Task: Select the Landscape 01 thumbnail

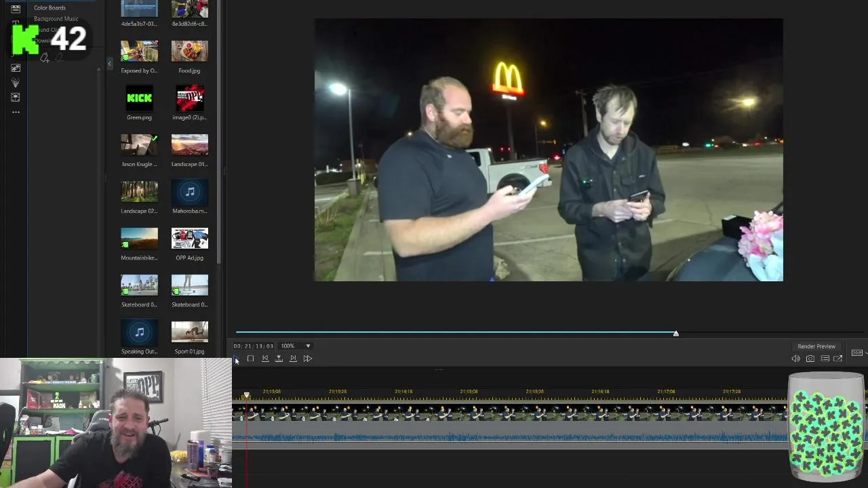Action: pos(190,145)
